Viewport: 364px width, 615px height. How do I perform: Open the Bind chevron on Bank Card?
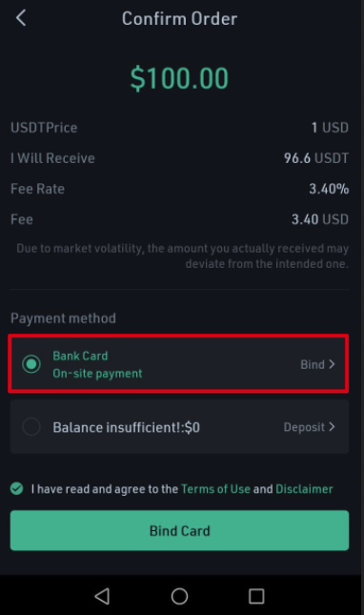click(x=332, y=364)
